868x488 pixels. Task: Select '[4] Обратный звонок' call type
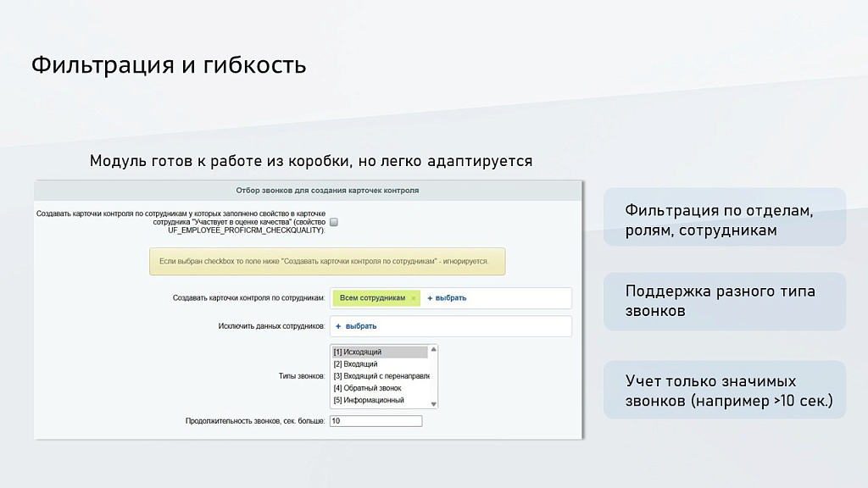364,388
